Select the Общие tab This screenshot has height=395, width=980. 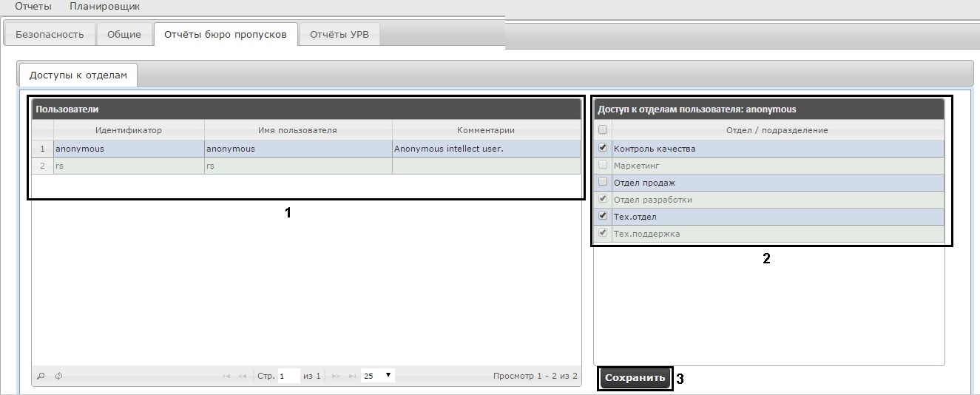click(x=124, y=35)
